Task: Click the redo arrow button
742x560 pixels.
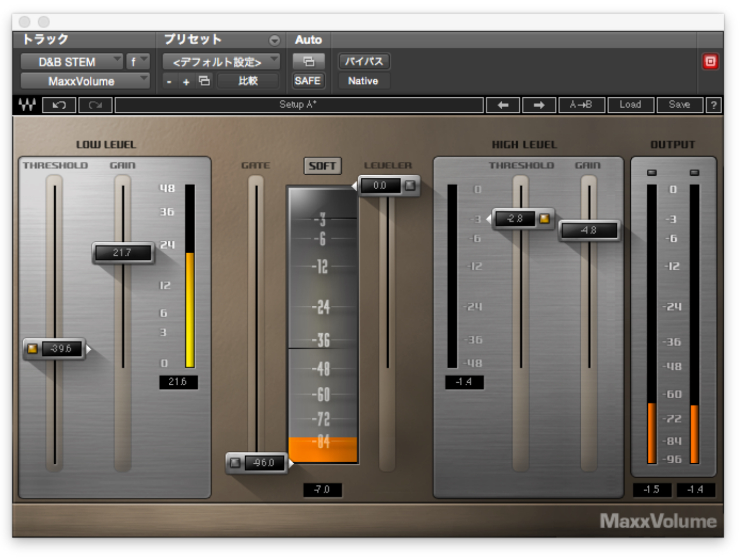Action: 95,105
